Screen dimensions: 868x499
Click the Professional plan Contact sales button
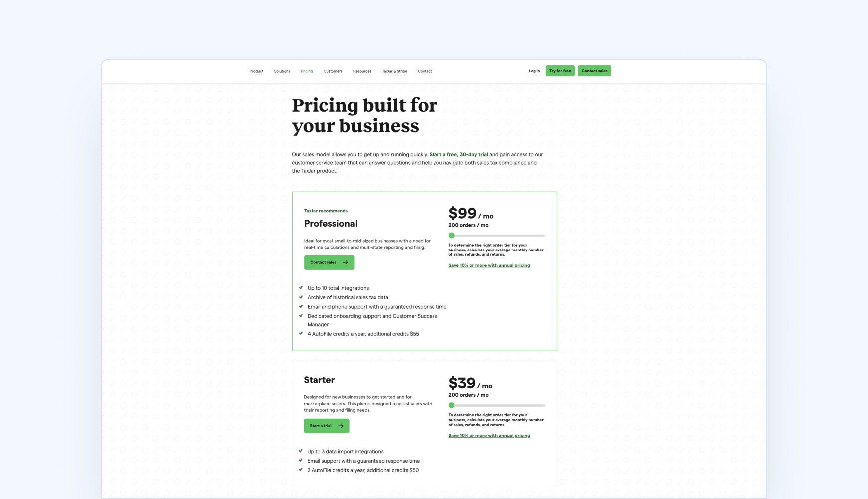(329, 262)
